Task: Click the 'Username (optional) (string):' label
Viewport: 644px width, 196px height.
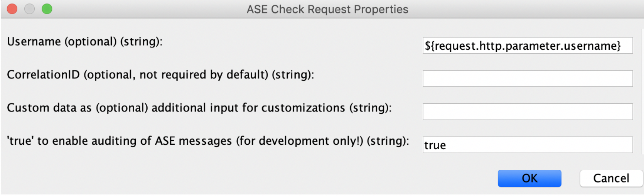Action: 85,42
